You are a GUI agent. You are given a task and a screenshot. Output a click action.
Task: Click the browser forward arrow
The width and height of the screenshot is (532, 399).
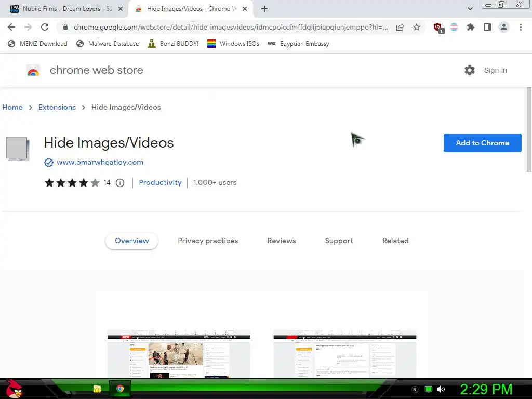tap(28, 27)
